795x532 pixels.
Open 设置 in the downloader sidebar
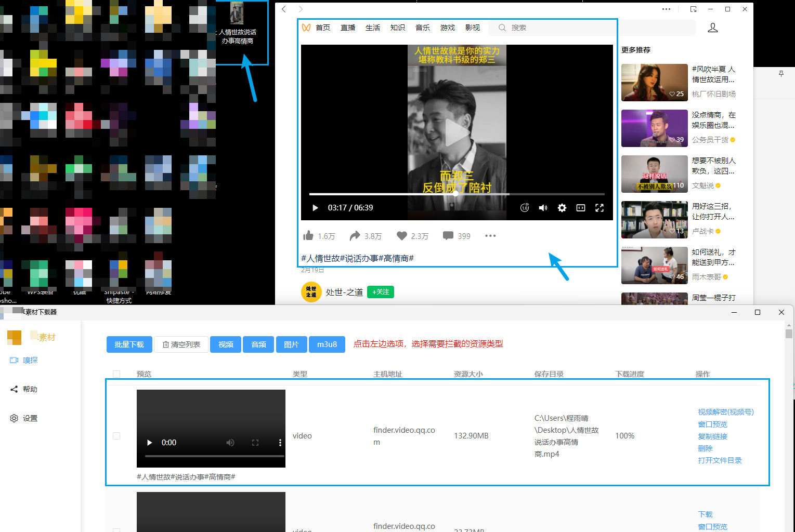(24, 418)
